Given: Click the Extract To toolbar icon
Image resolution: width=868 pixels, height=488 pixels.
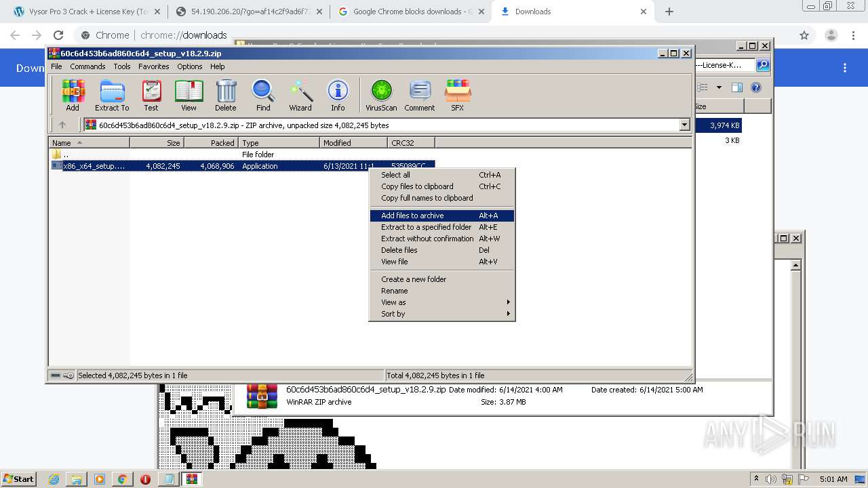Looking at the screenshot, I should 112,95.
